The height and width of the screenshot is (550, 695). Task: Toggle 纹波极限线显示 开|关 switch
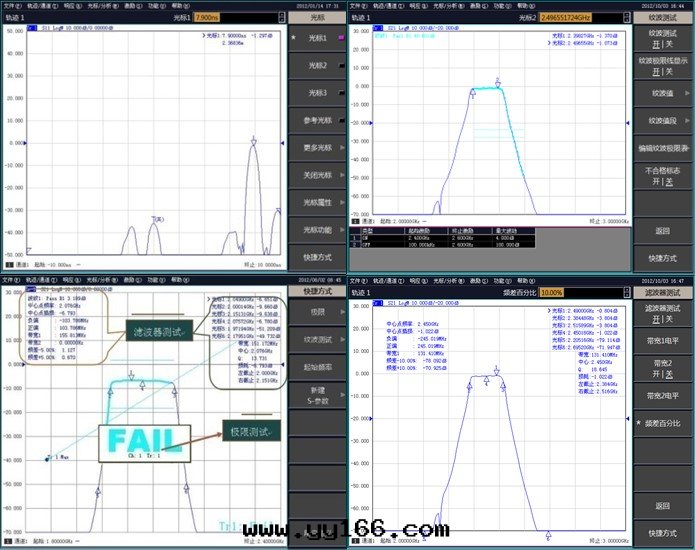(662, 65)
